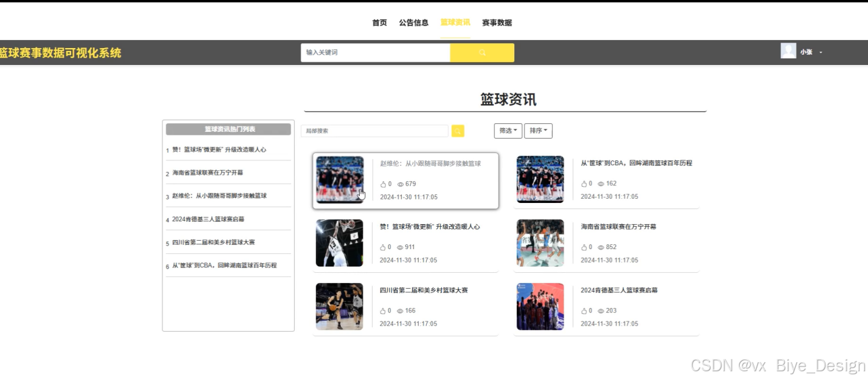This screenshot has height=381, width=868.
Task: Click the small yellow local search icon
Action: coord(458,131)
